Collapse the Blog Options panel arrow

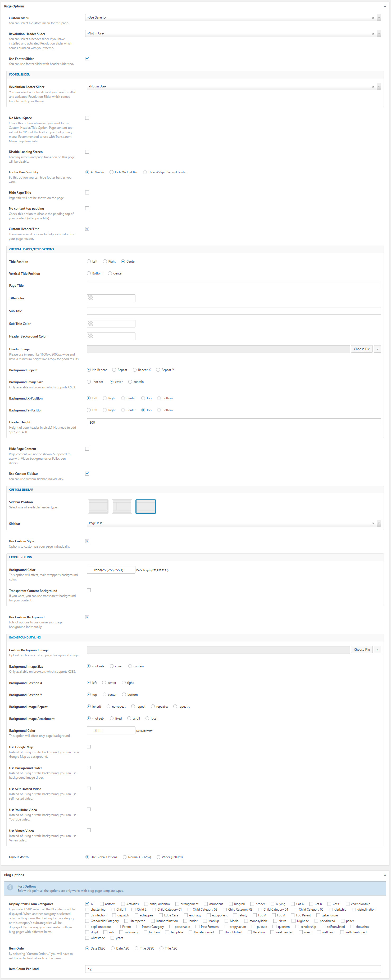[385, 875]
